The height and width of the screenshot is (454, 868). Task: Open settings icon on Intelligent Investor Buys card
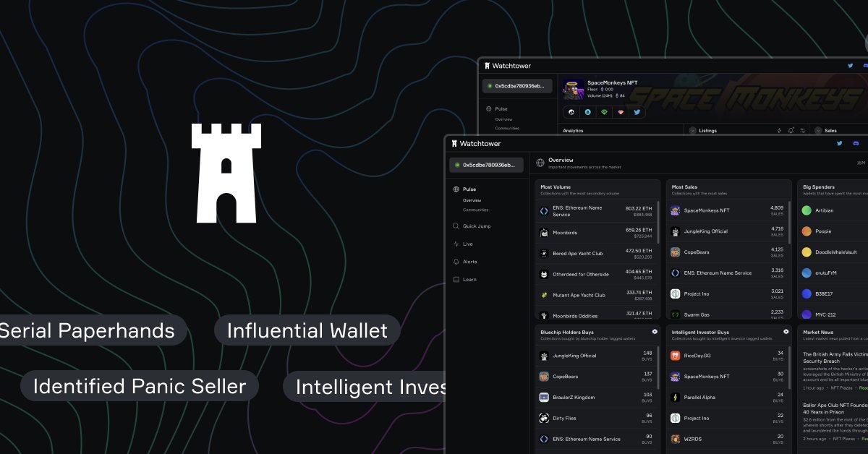coord(786,331)
